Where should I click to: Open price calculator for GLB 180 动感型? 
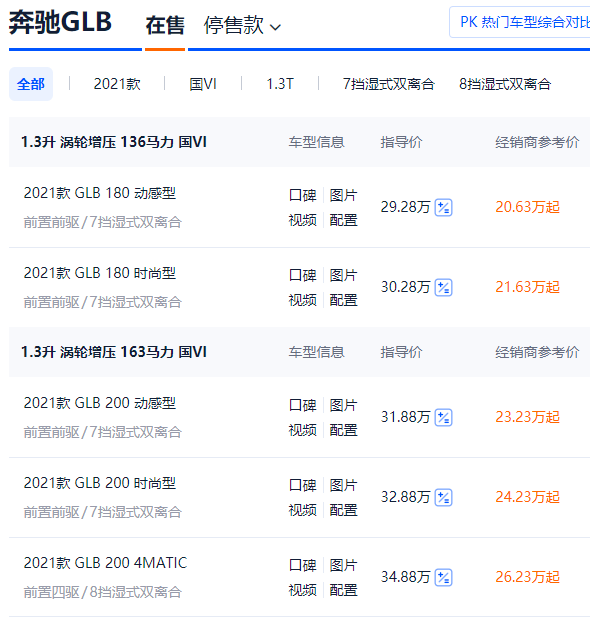[x=443, y=208]
